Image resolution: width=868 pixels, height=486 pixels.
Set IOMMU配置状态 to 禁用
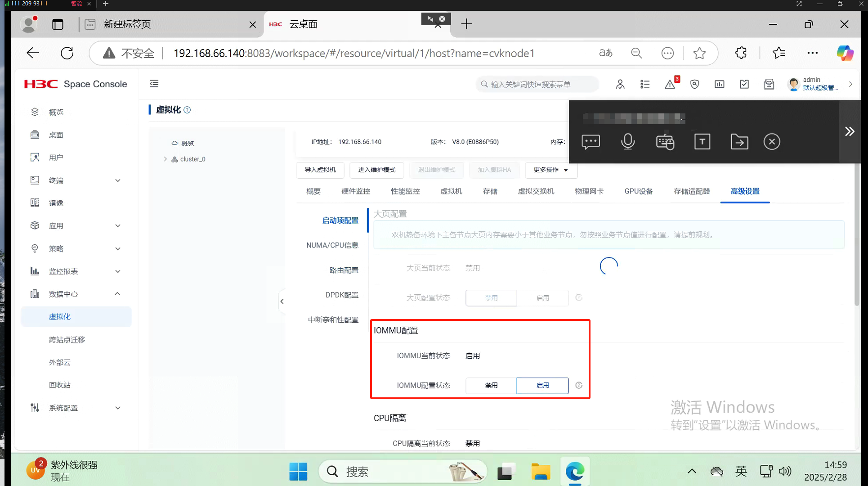491,385
